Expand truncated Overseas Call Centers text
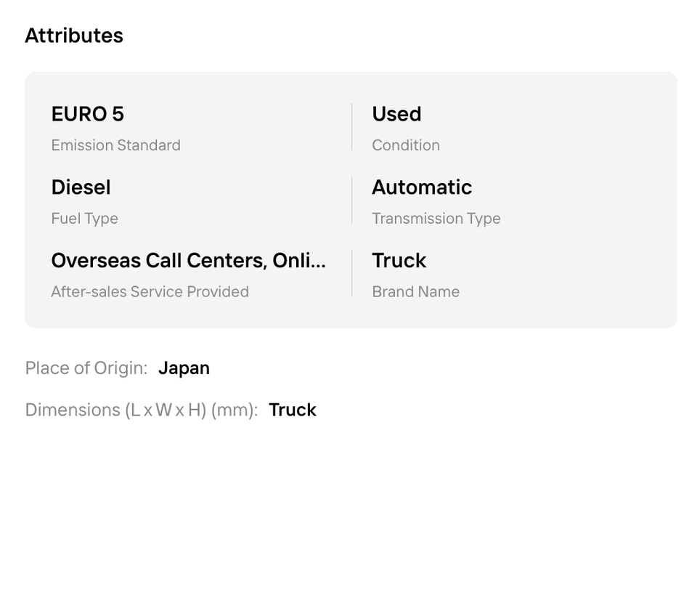Screen dimensions: 697x616 (x=188, y=261)
